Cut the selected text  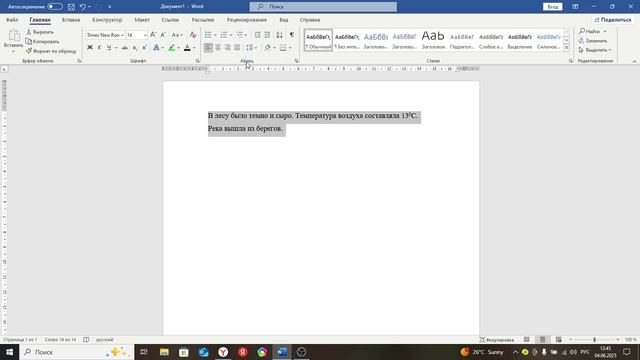(40, 32)
